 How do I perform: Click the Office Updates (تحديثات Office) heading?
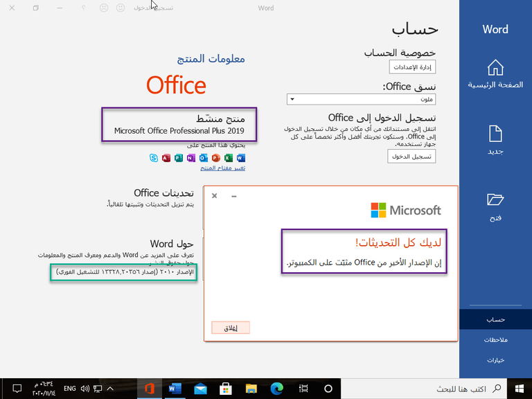(x=163, y=193)
